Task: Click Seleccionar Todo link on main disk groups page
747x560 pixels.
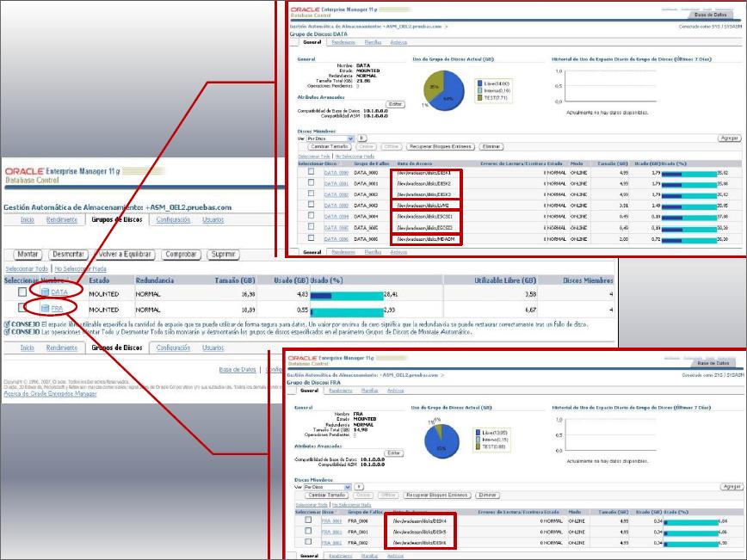Action: tap(27, 269)
